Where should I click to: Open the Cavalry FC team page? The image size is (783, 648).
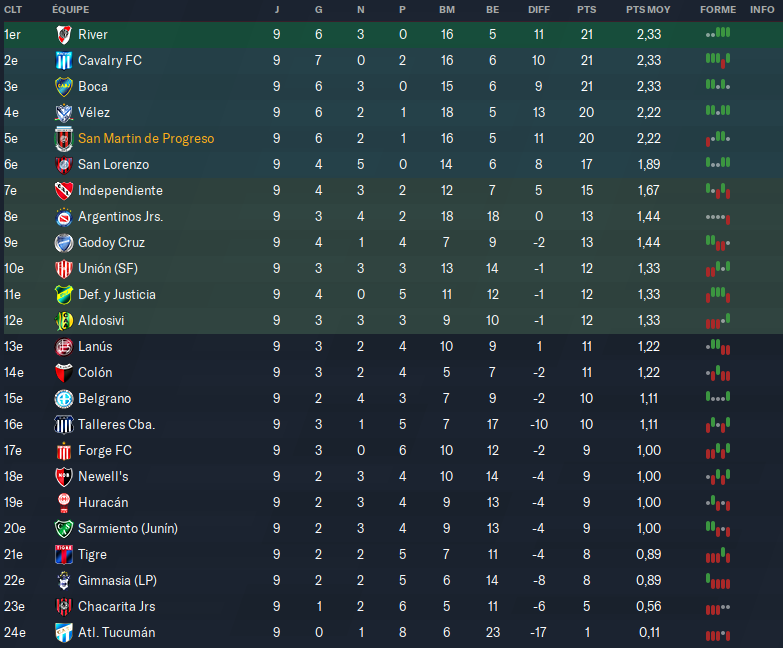coord(110,61)
